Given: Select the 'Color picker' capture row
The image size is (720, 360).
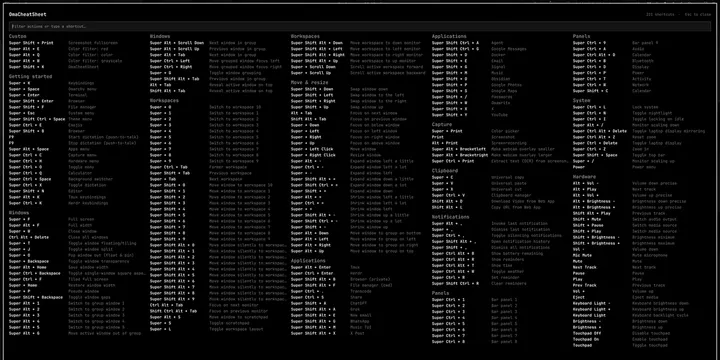Looking at the screenshot, I should click(500, 131).
